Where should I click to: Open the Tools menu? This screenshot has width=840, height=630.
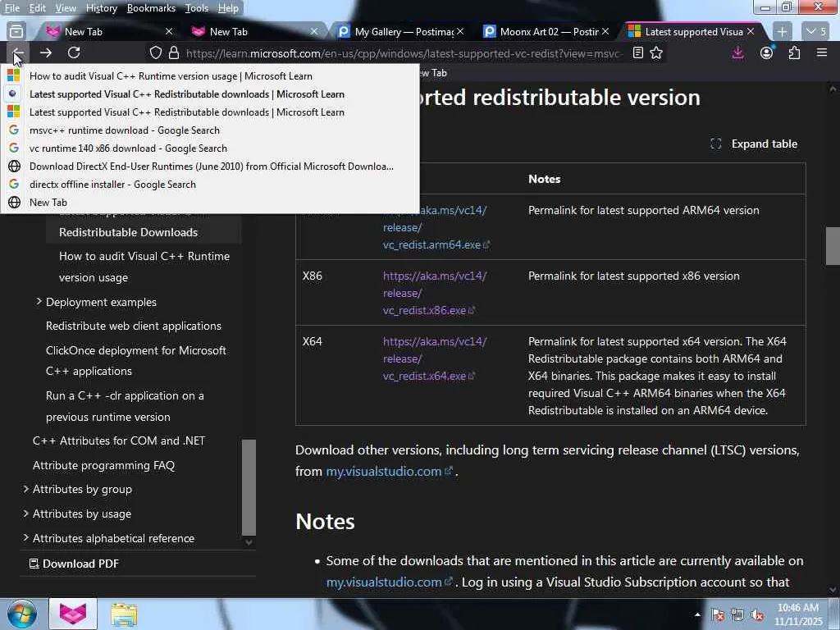click(197, 8)
